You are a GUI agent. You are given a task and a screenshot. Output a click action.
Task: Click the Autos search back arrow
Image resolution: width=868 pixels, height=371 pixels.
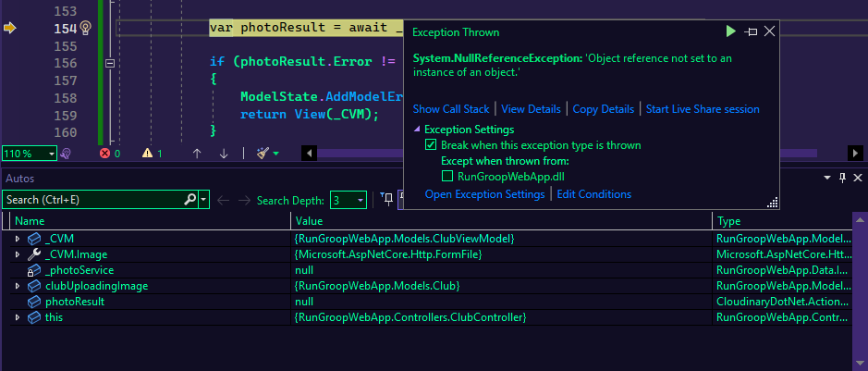pos(223,200)
